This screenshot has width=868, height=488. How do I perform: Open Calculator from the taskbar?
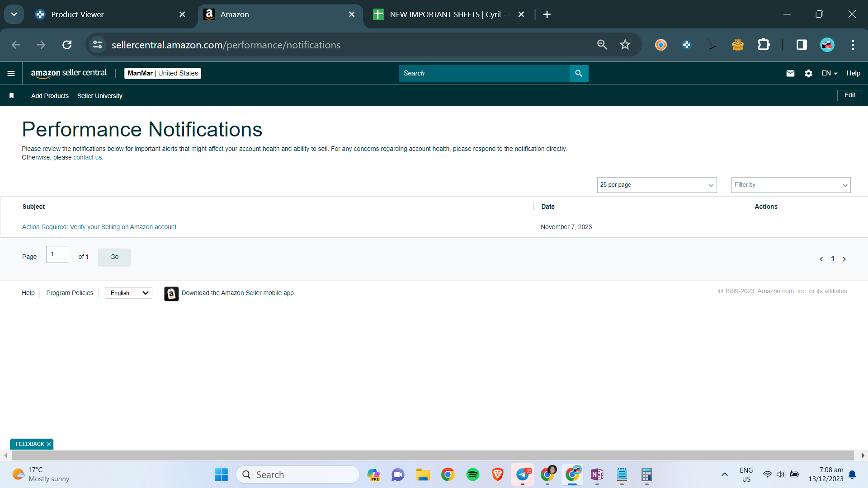pos(647,474)
